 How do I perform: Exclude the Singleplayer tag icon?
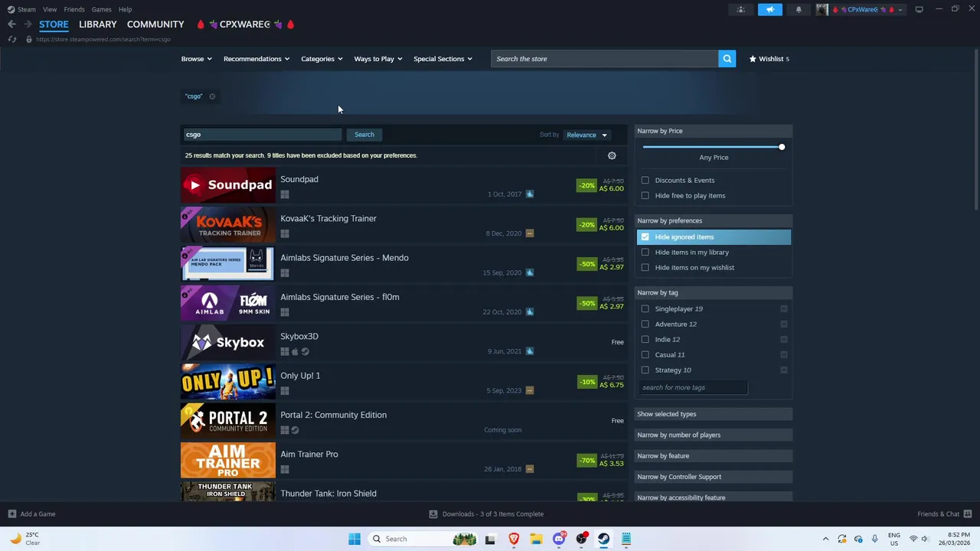tap(784, 309)
